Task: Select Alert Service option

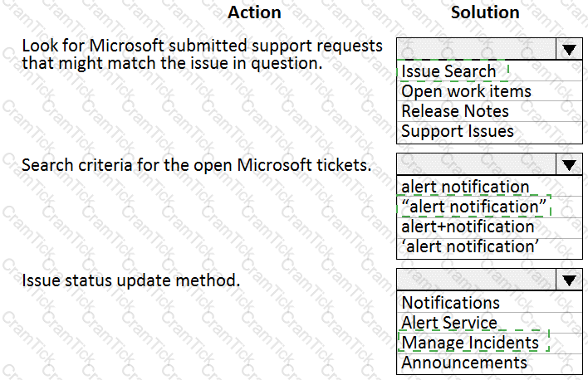Action: point(489,322)
